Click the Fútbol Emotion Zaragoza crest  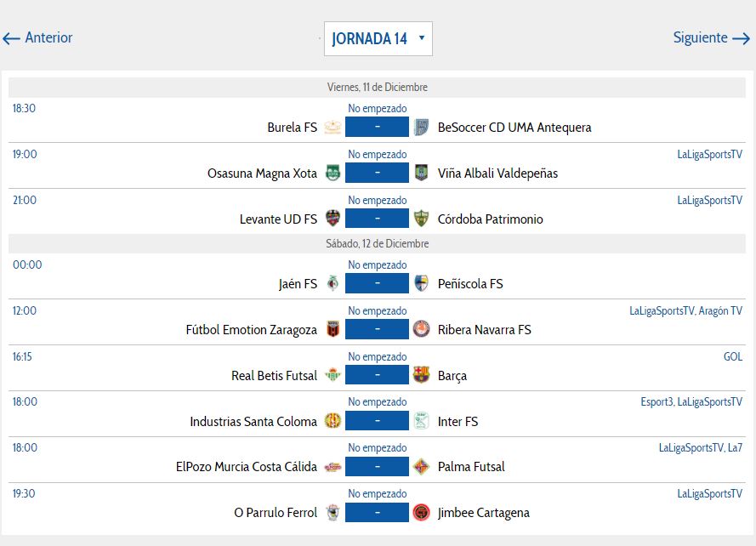333,330
